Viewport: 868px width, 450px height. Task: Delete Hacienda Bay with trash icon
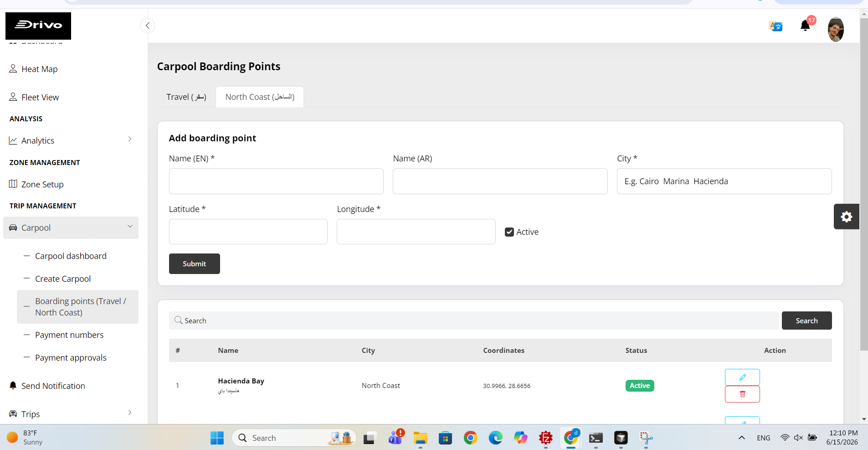742,394
